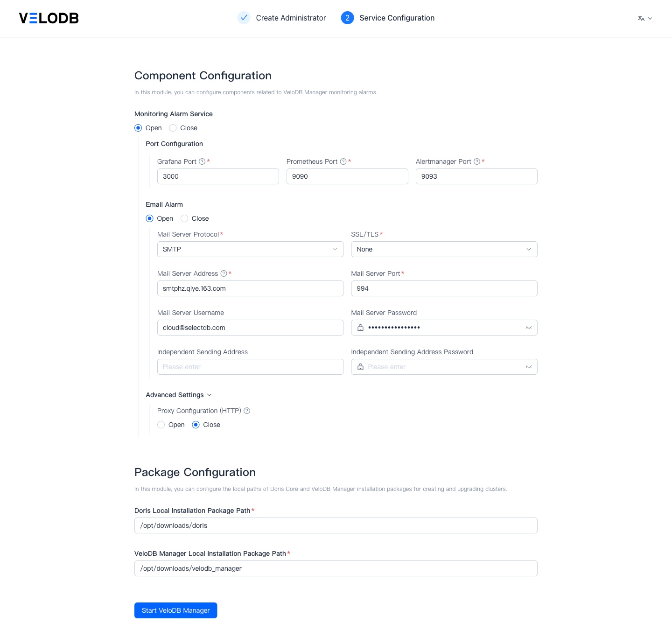Click the Doris Local Installation Package Path field

tap(336, 525)
